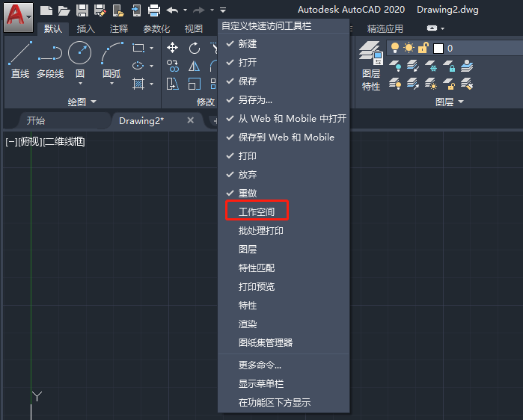Select the 圆弧 arc tool

[111, 60]
